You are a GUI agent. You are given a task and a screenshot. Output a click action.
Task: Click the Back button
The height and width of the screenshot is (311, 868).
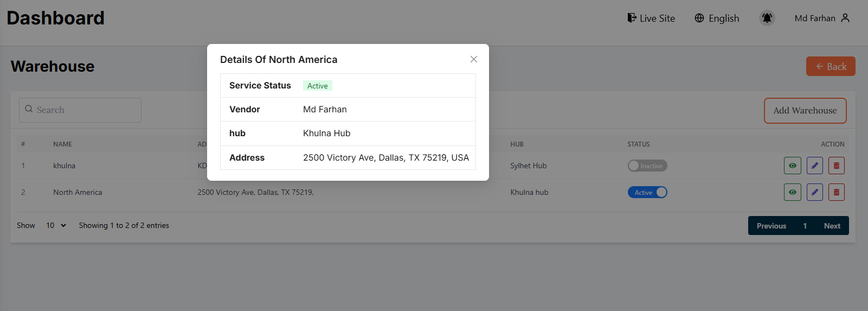pos(830,66)
